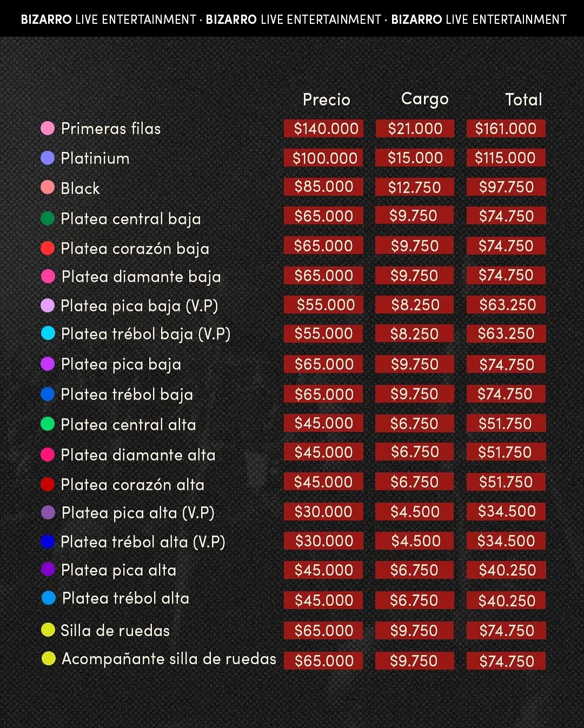The width and height of the screenshot is (584, 728).
Task: Click the cyan dot for Platea trébol baja (V.P)
Action: tap(48, 334)
